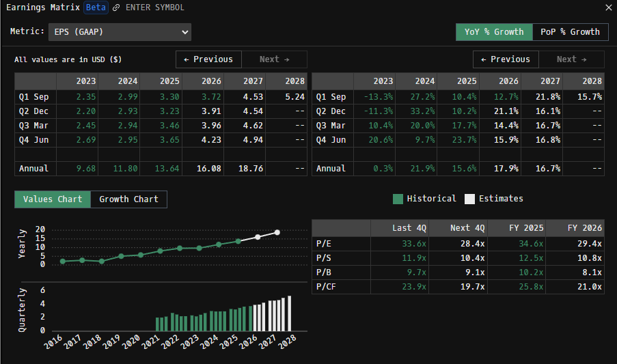Screen dimensions: 617x364
Task: Click the ENTER SYMBOL input field
Action: click(154, 8)
